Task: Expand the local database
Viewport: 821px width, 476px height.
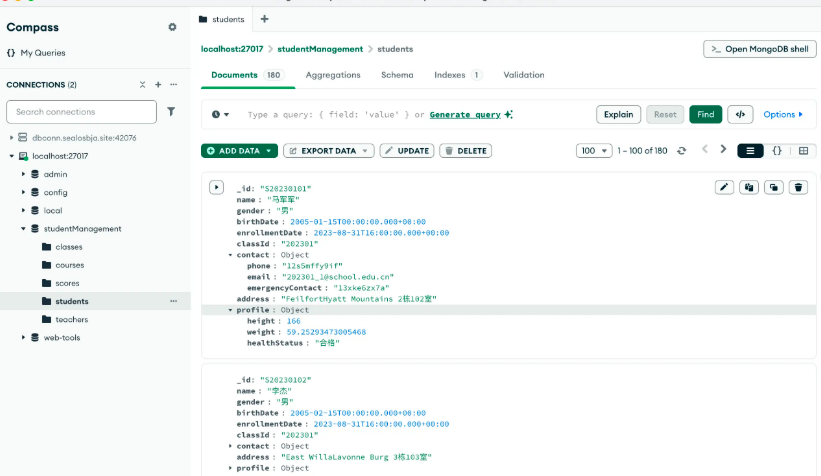Action: tap(23, 211)
